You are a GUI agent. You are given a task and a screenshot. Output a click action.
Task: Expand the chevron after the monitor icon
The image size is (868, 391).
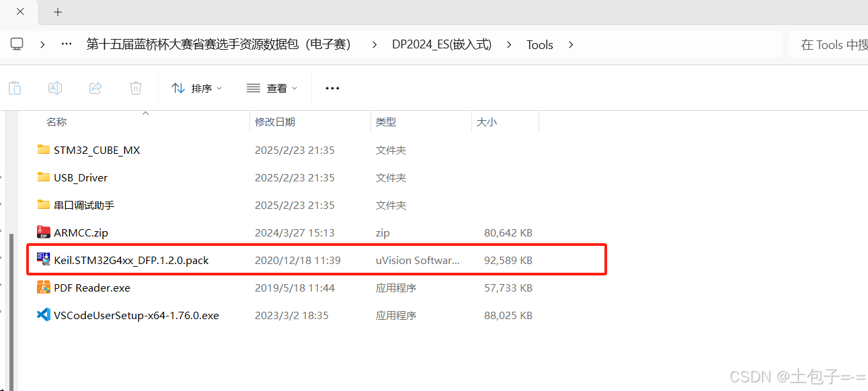[x=42, y=45]
